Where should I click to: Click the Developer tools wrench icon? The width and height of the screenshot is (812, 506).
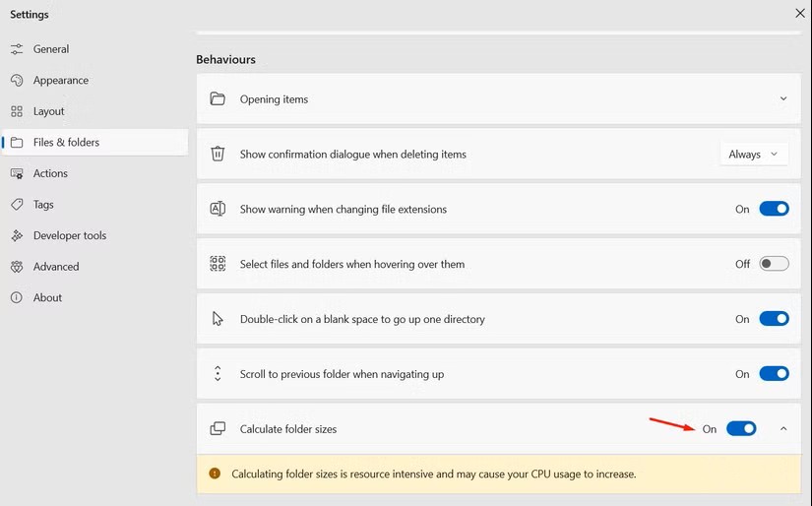click(x=17, y=236)
